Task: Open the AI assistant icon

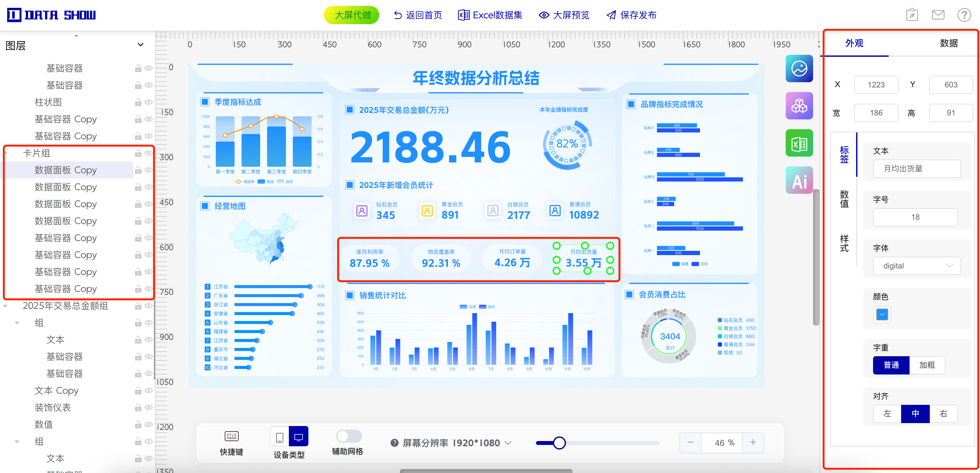Action: (x=799, y=180)
